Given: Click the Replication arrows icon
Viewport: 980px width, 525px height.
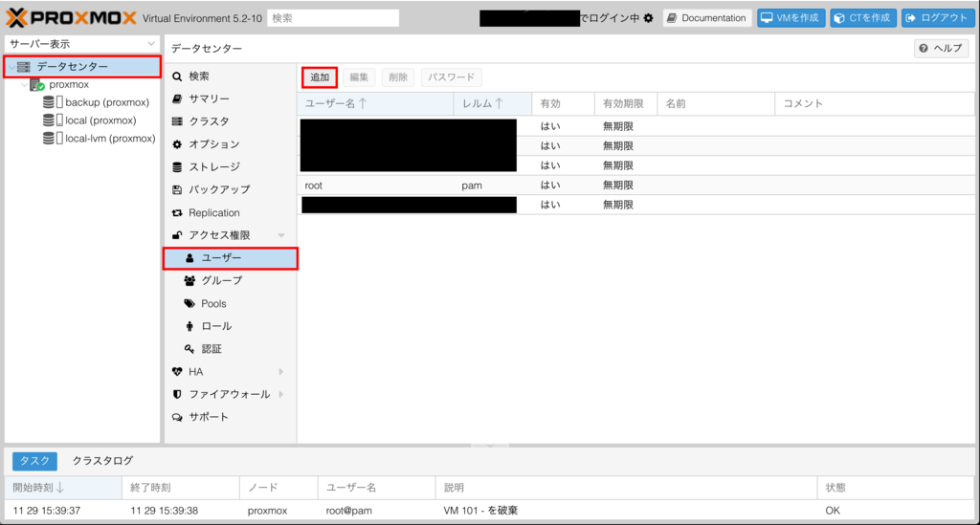Looking at the screenshot, I should pyautogui.click(x=177, y=213).
